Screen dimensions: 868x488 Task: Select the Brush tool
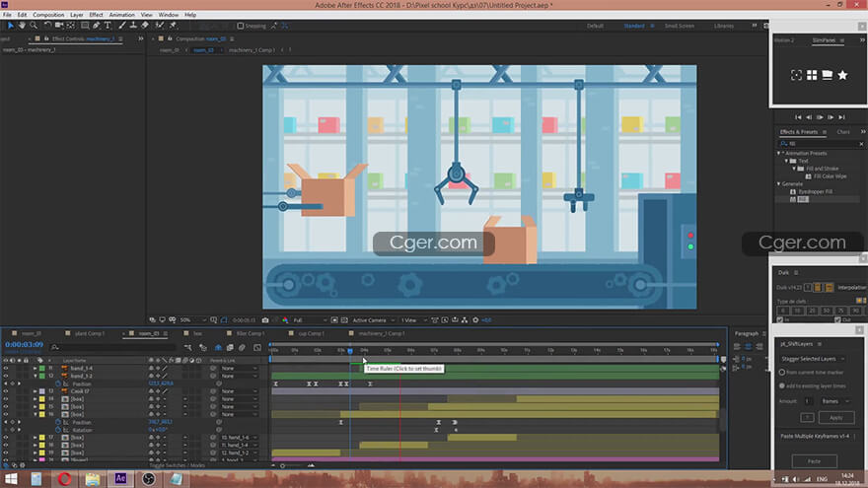point(121,26)
